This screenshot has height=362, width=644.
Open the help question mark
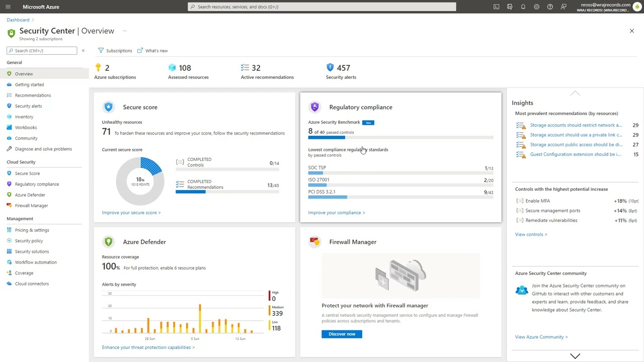click(x=550, y=7)
